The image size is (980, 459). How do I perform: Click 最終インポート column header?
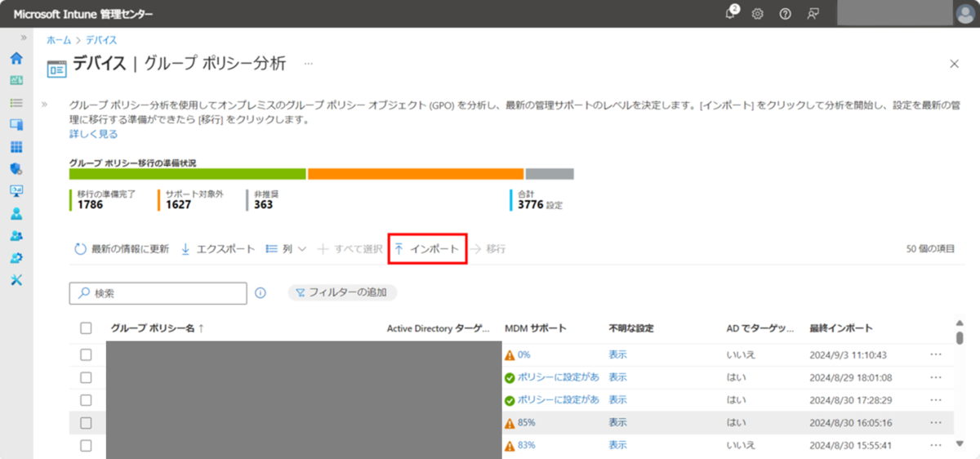pos(841,328)
